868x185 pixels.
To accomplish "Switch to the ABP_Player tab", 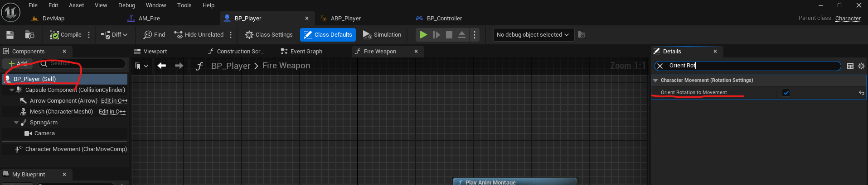I will click(x=346, y=19).
